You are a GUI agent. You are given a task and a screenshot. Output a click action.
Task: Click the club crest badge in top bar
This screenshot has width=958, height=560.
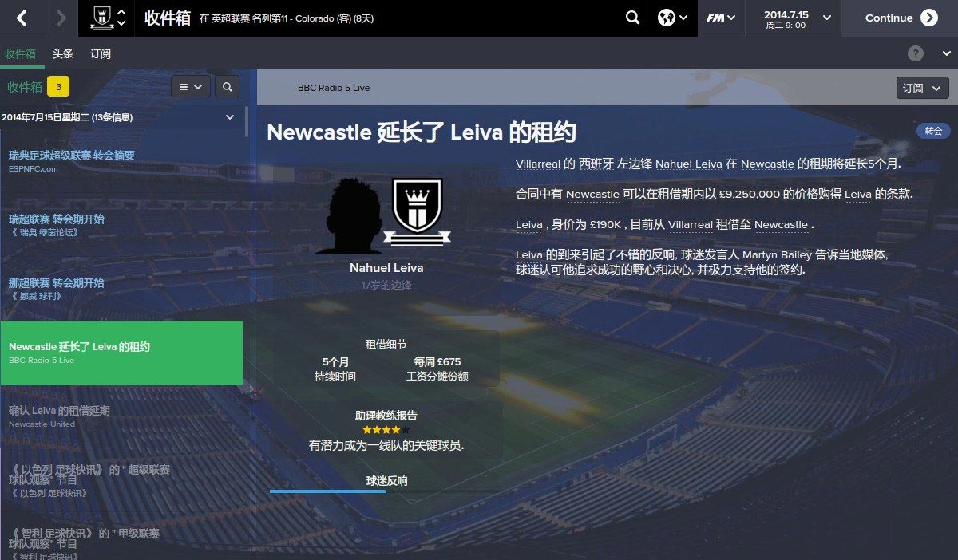[101, 18]
